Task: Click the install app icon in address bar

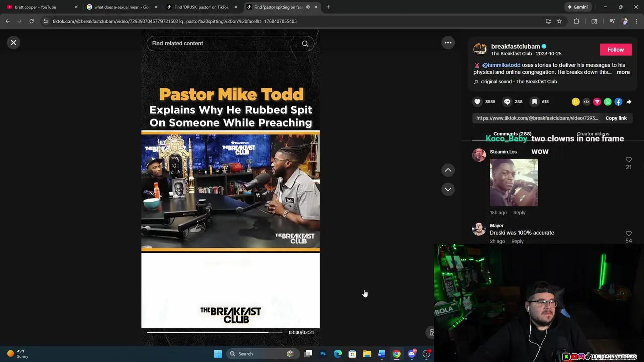Action: 548,21
